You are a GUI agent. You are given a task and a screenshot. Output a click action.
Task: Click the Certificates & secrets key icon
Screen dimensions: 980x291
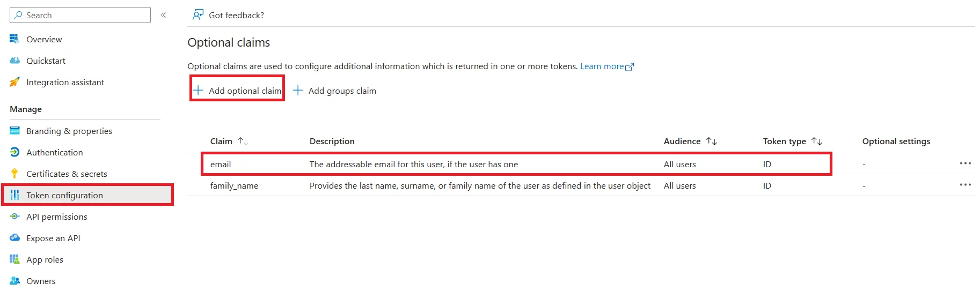[x=14, y=174]
